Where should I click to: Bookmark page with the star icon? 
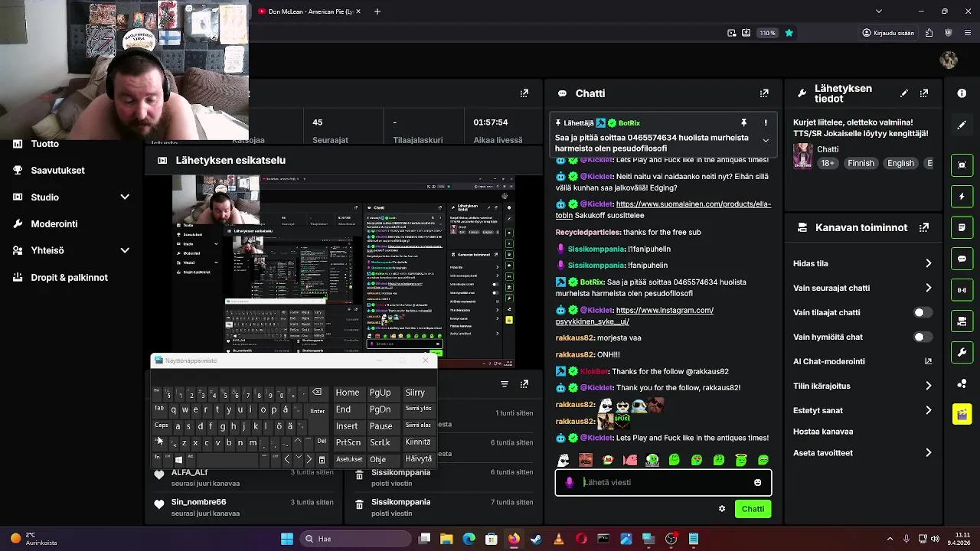coord(789,33)
